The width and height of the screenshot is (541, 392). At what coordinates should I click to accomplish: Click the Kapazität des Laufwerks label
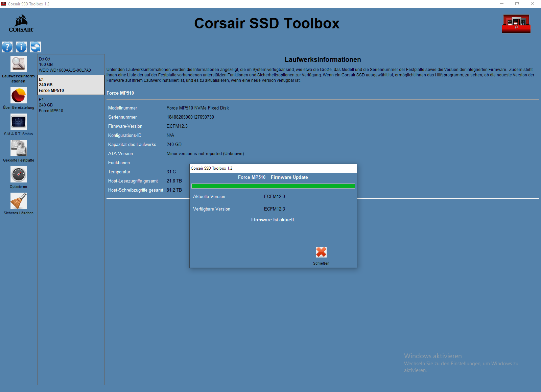tap(132, 145)
